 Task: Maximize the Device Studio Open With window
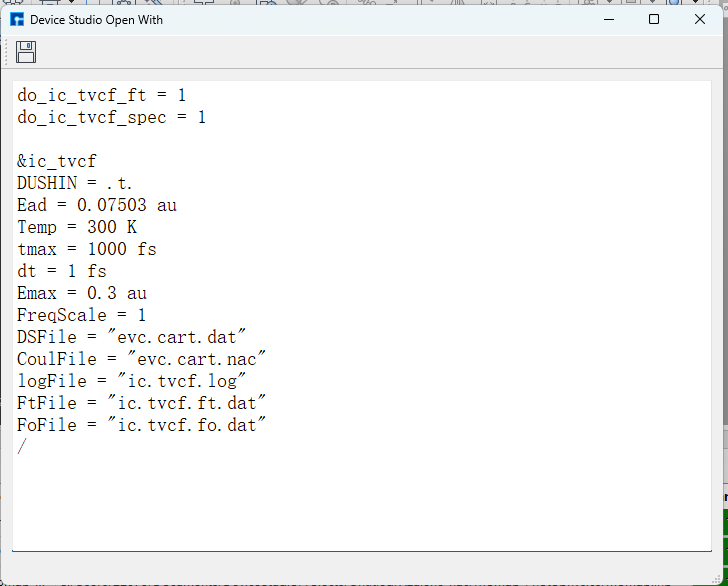click(654, 20)
